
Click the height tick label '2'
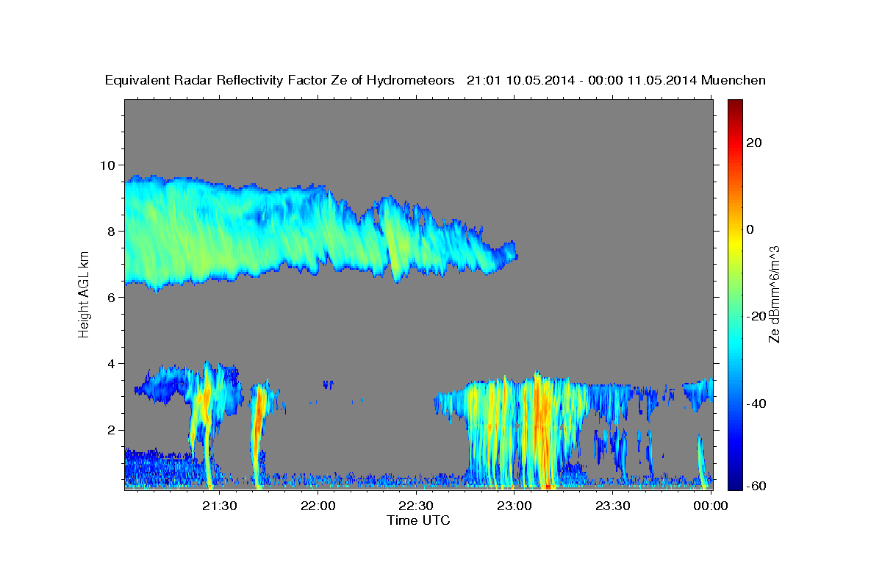tap(111, 430)
